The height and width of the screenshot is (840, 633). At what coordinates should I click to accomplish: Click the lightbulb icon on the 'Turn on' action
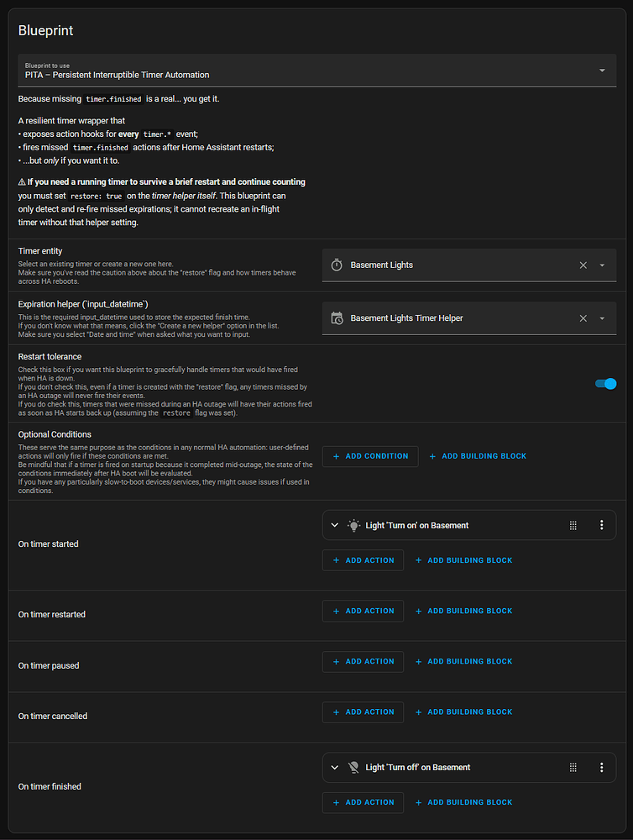pos(353,525)
